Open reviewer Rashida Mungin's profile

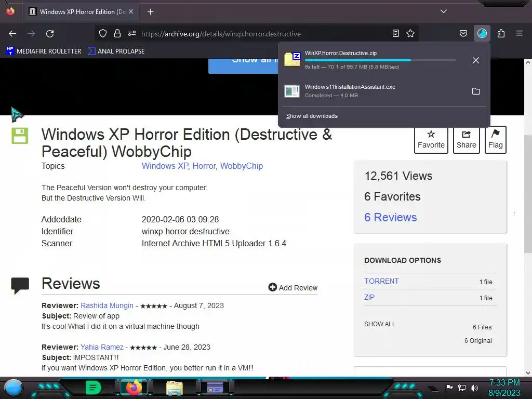[x=107, y=305]
